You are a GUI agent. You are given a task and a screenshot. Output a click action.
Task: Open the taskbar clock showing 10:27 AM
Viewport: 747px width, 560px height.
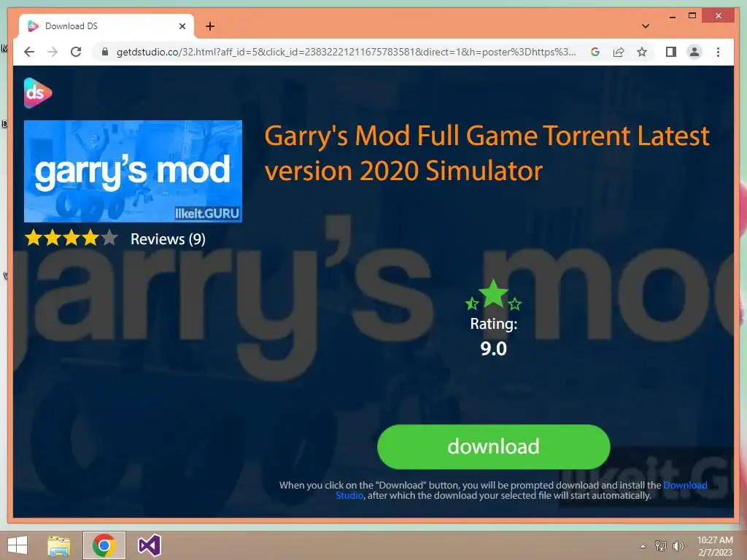[715, 546]
